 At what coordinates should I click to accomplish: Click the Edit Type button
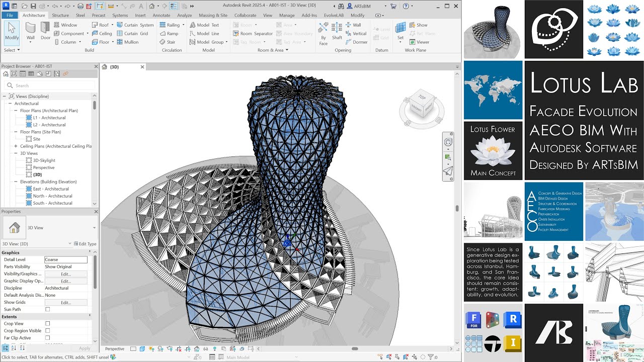tap(85, 244)
